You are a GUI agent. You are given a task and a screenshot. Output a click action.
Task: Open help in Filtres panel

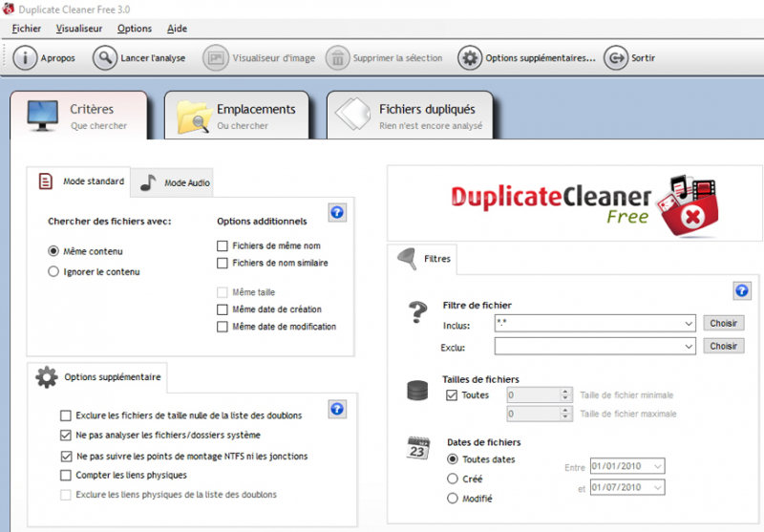point(742,291)
